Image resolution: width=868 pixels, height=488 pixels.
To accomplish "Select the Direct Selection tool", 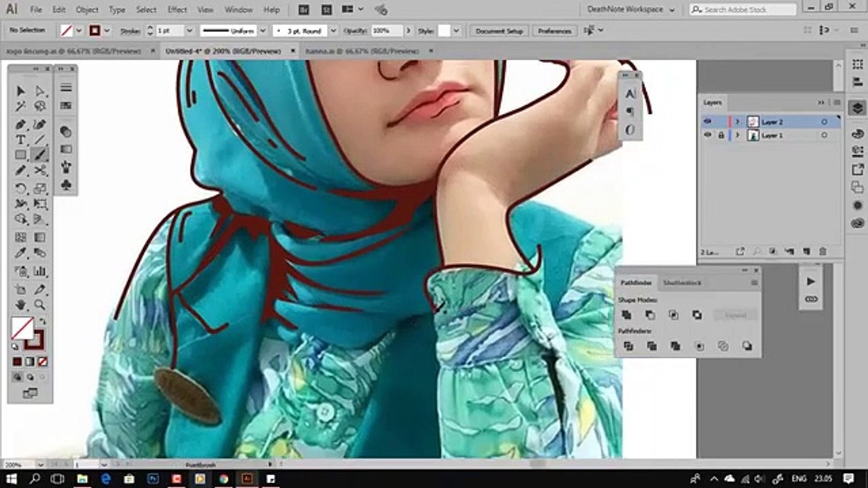I will pos(40,91).
